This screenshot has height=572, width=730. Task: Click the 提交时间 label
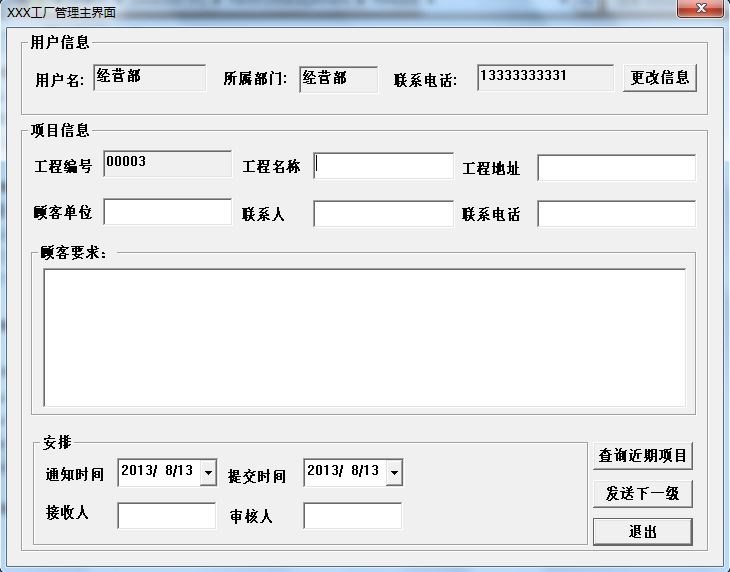click(257, 477)
